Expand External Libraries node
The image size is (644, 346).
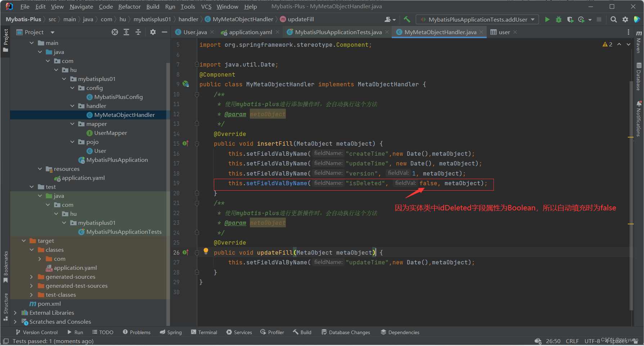(15, 313)
